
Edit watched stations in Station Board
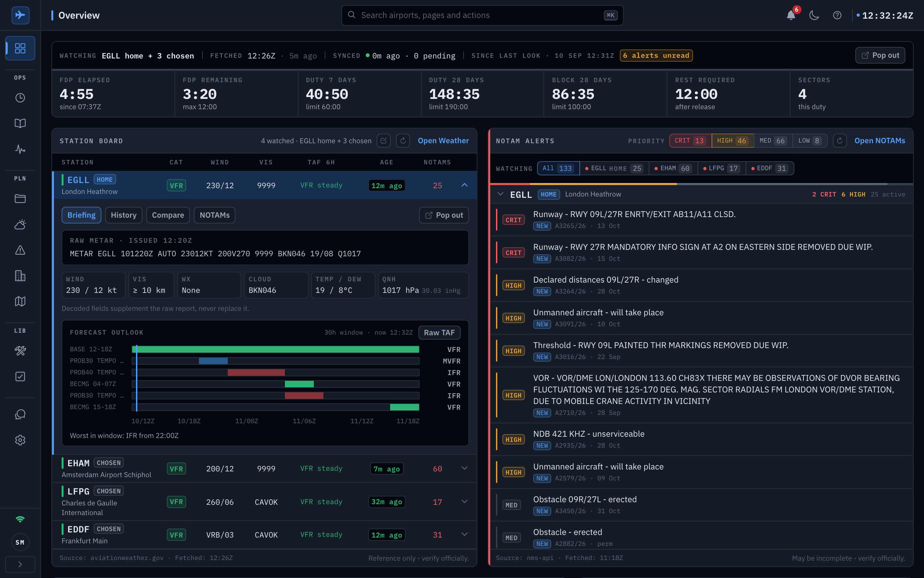click(384, 141)
